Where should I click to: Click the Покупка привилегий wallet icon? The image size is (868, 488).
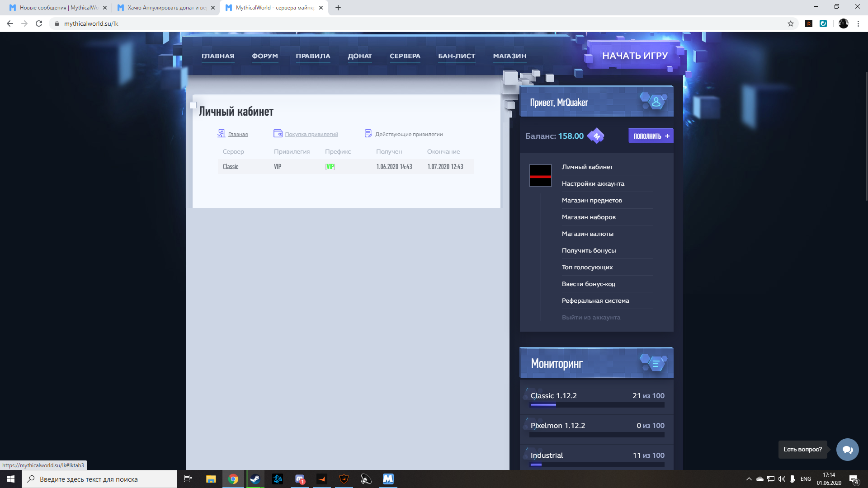(278, 133)
